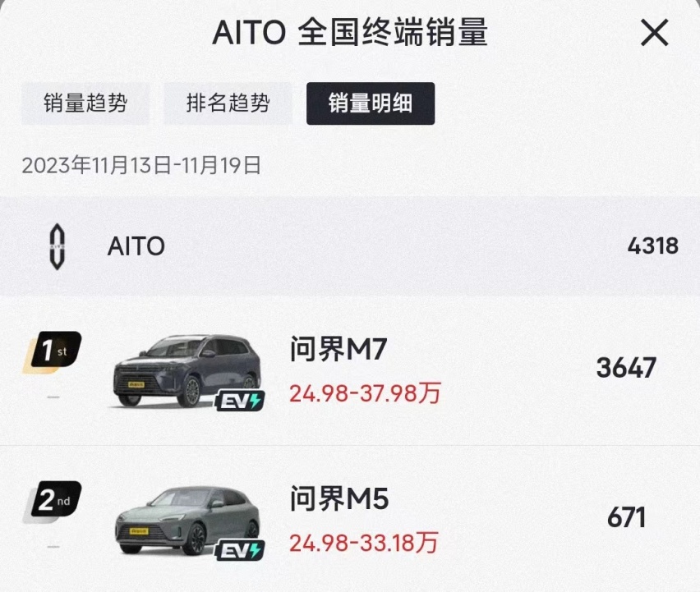The height and width of the screenshot is (592, 700).
Task: Click the 24.98-33.18万 price range
Action: point(362,541)
